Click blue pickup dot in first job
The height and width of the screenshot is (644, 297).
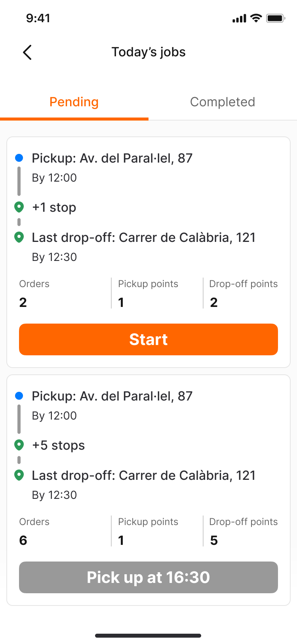pos(19,158)
